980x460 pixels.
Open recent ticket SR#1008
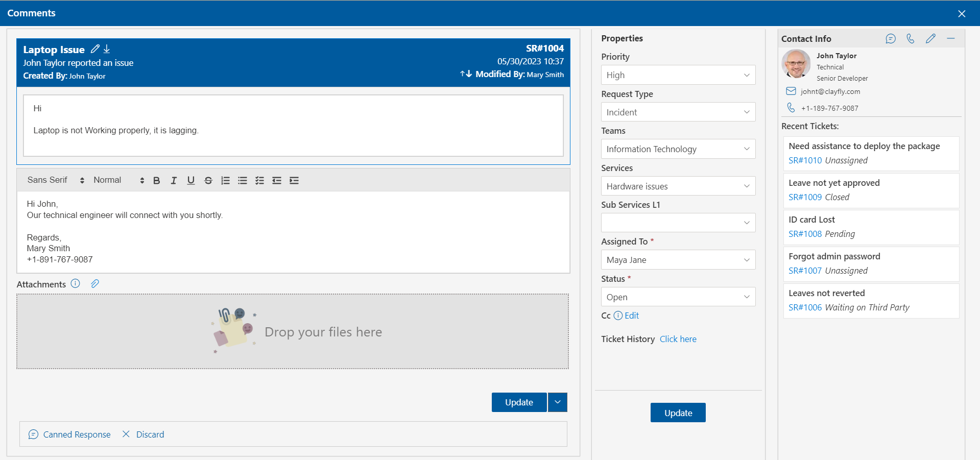coord(805,234)
